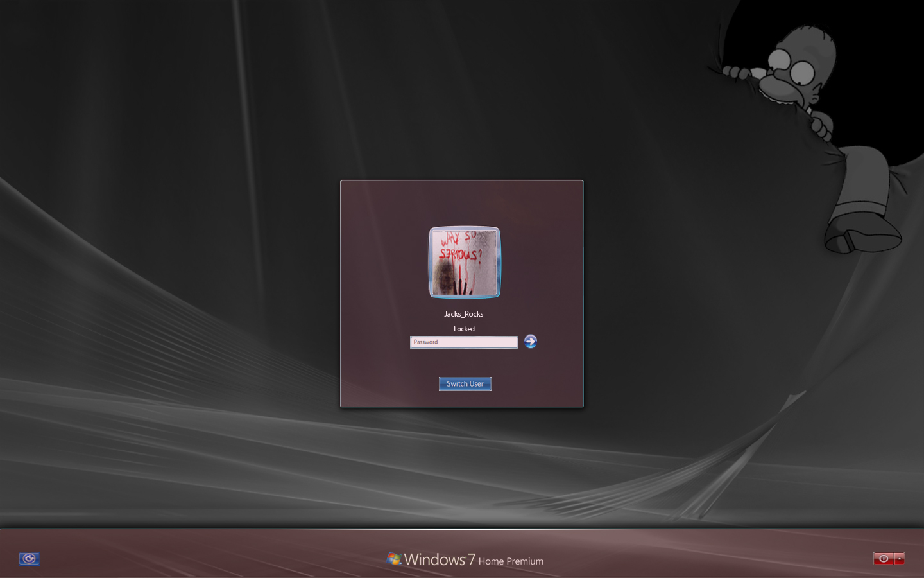Choose Switch User to change accounts
The width and height of the screenshot is (924, 578).
(x=465, y=383)
